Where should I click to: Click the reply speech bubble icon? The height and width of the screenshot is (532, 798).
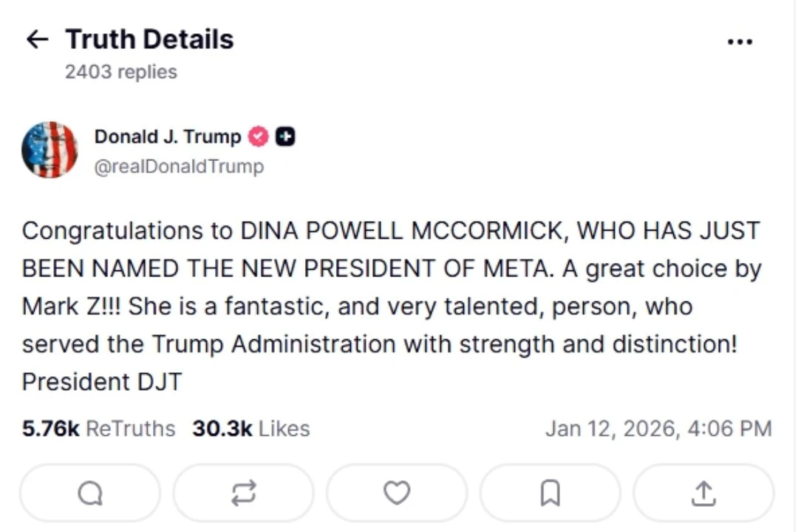tap(90, 493)
